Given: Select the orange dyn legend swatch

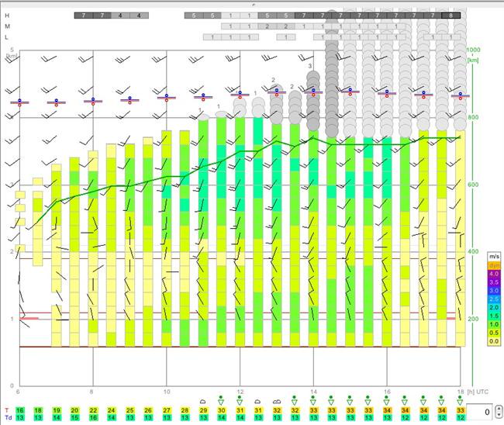Looking at the screenshot, I should coord(494,265).
